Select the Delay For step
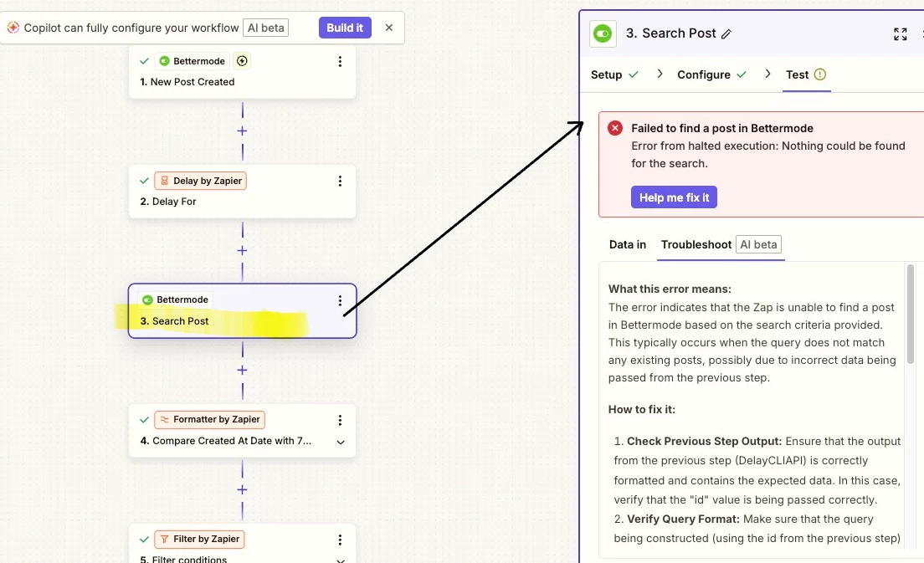The height and width of the screenshot is (563, 924). point(242,192)
